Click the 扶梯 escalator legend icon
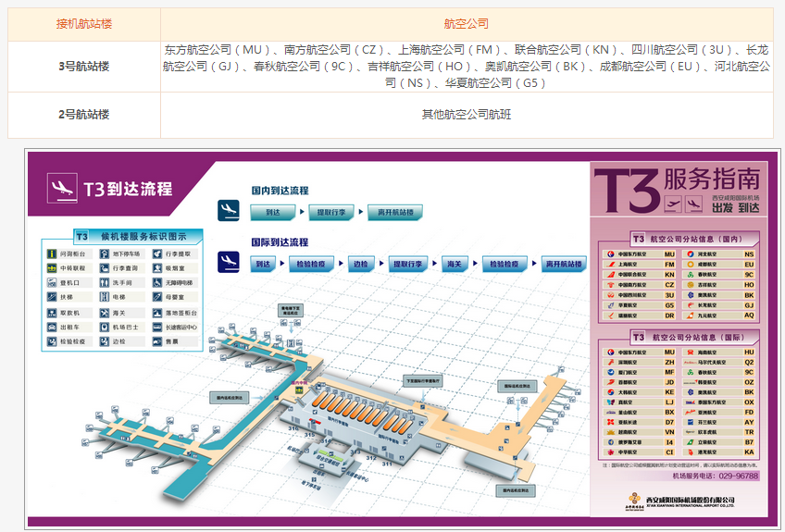785x532 pixels. click(52, 297)
